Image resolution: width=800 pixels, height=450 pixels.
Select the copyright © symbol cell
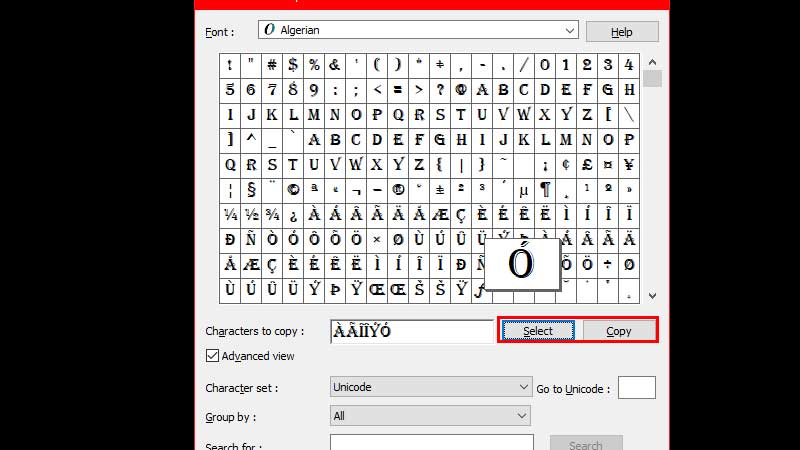pyautogui.click(x=293, y=190)
